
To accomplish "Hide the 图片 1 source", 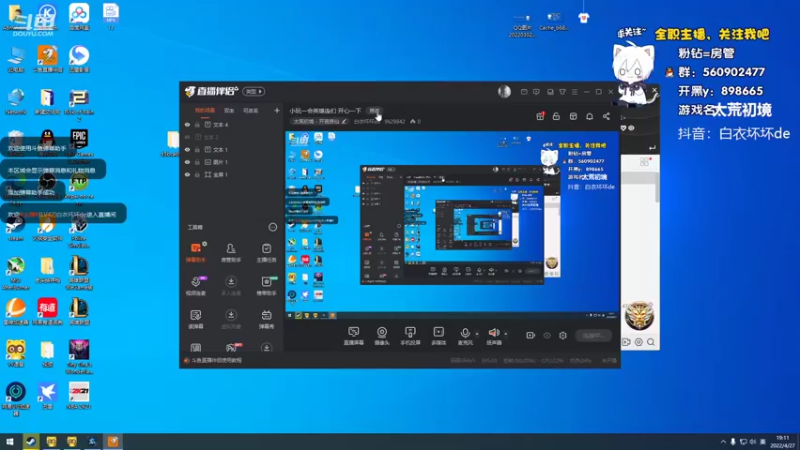I will click(x=187, y=162).
